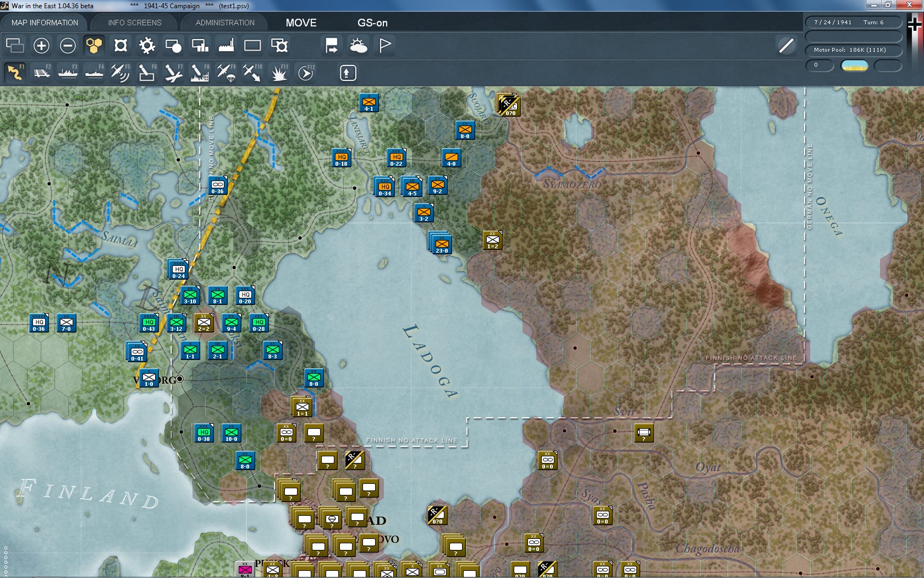Click the flag with arrow icon

pyautogui.click(x=332, y=46)
